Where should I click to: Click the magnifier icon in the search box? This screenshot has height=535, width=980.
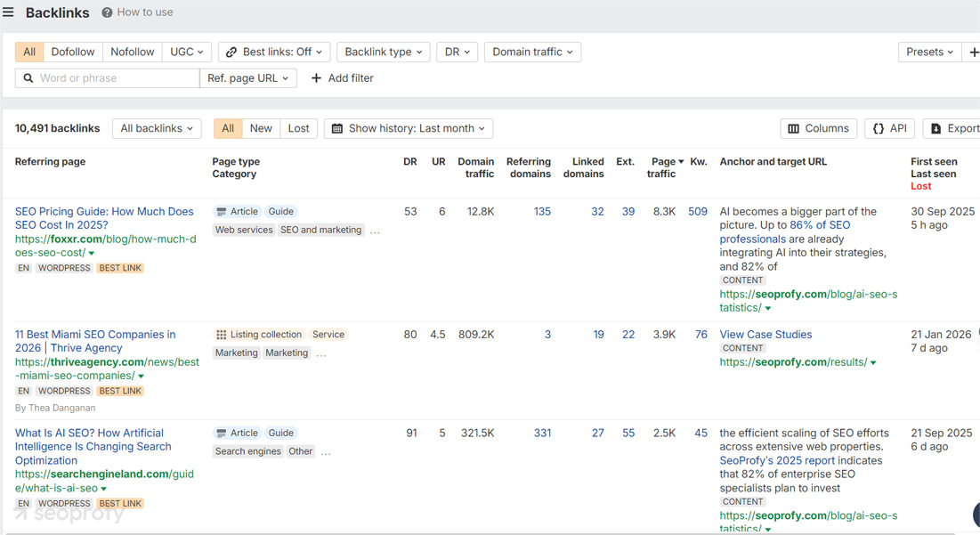[x=28, y=78]
